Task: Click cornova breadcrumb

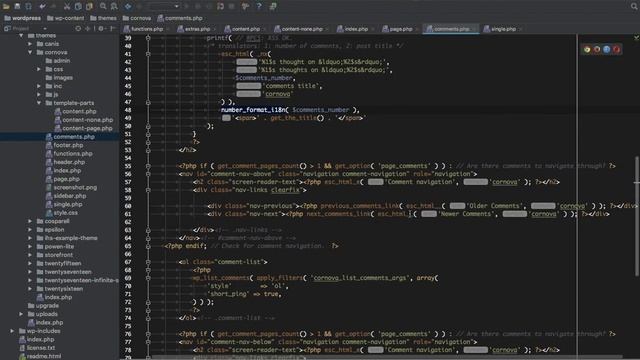Action: 137,18
